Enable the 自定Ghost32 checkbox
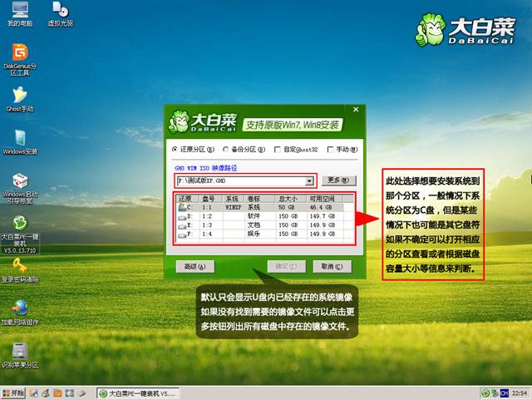Screen dimensions: 532x400 [x=278, y=150]
